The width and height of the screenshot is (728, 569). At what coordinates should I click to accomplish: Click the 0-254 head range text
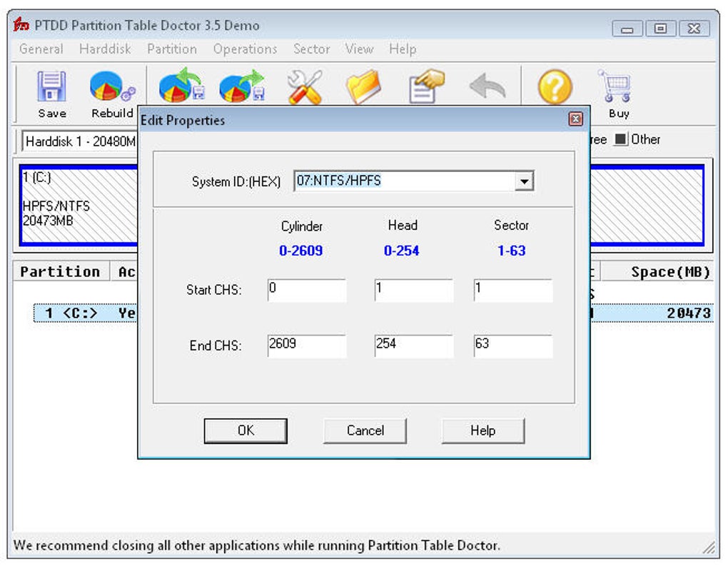(x=402, y=251)
